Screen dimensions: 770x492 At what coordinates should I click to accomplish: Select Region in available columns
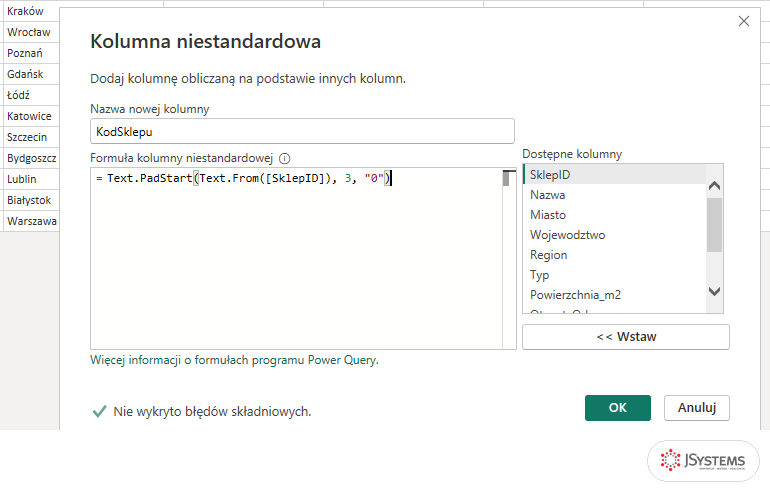(x=614, y=255)
